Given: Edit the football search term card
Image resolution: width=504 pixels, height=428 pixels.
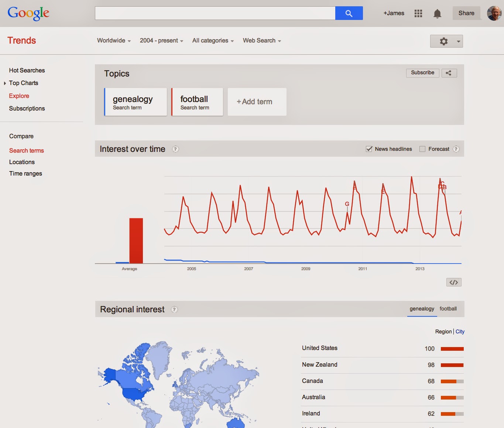Looking at the screenshot, I should click(197, 102).
